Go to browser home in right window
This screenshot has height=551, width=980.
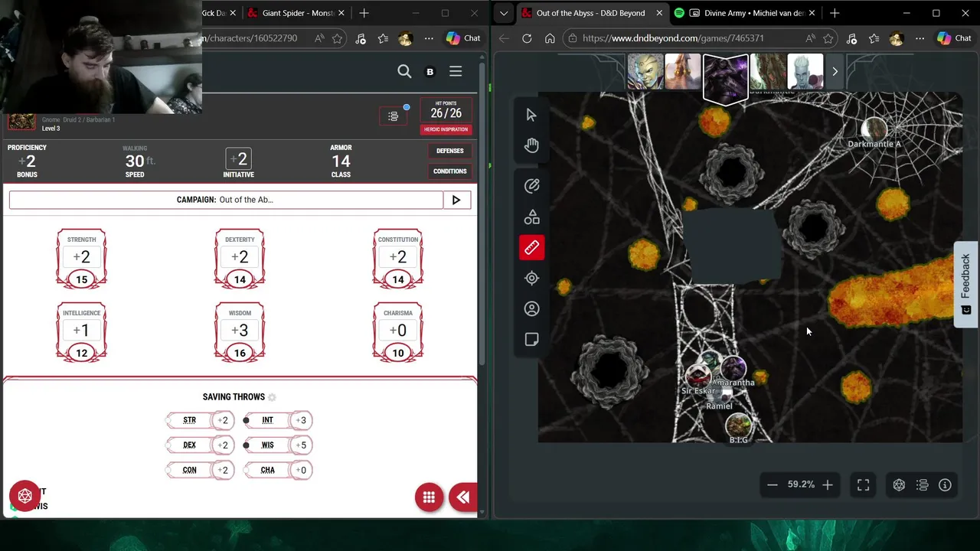click(550, 38)
